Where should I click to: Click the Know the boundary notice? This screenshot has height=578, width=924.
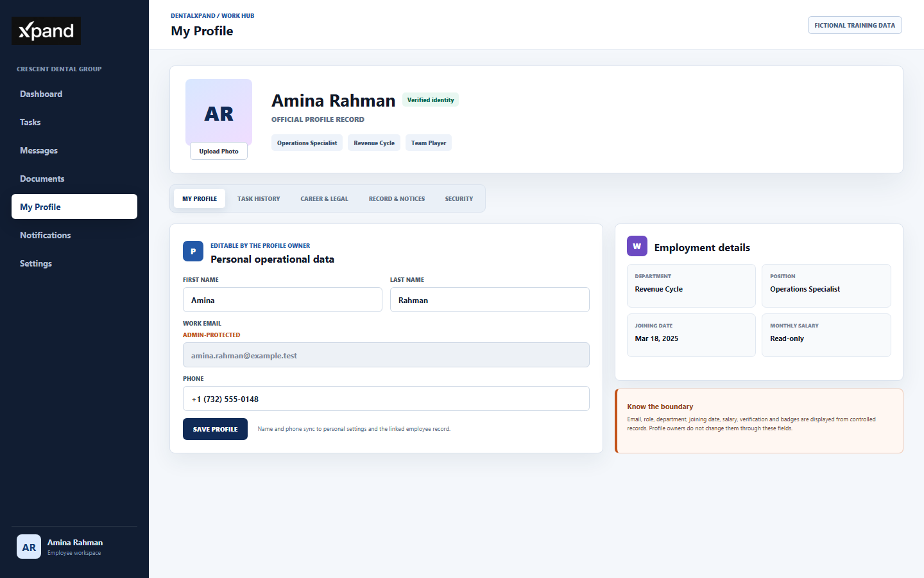click(759, 421)
